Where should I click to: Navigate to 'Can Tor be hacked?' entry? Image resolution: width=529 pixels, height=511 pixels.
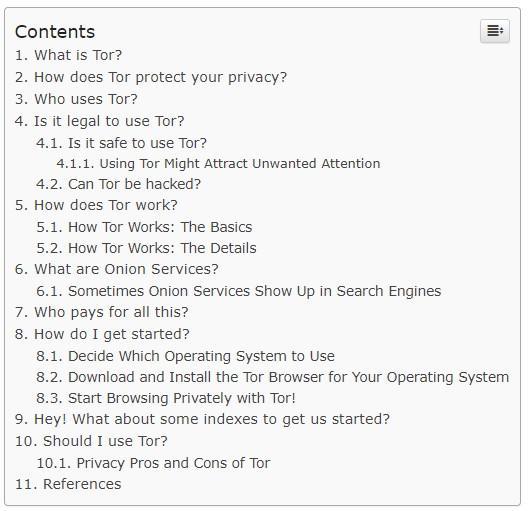click(x=118, y=184)
